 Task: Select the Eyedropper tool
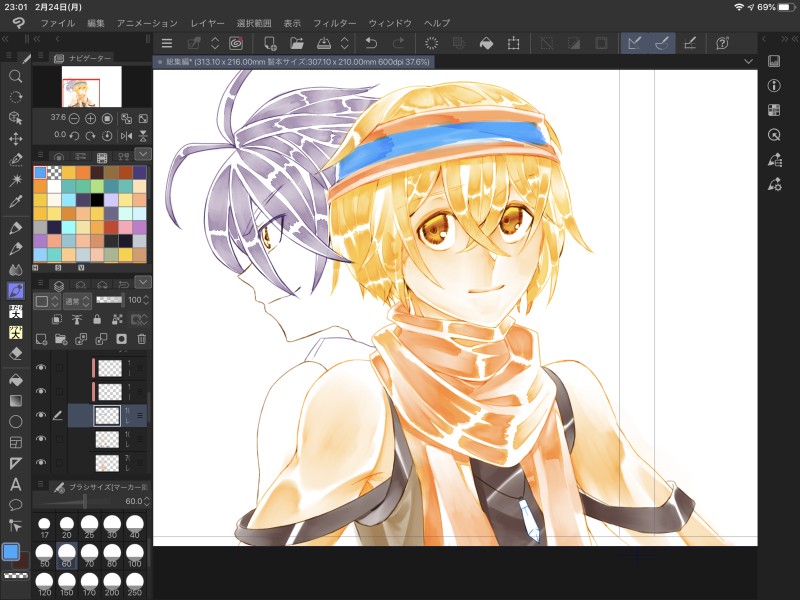point(16,201)
